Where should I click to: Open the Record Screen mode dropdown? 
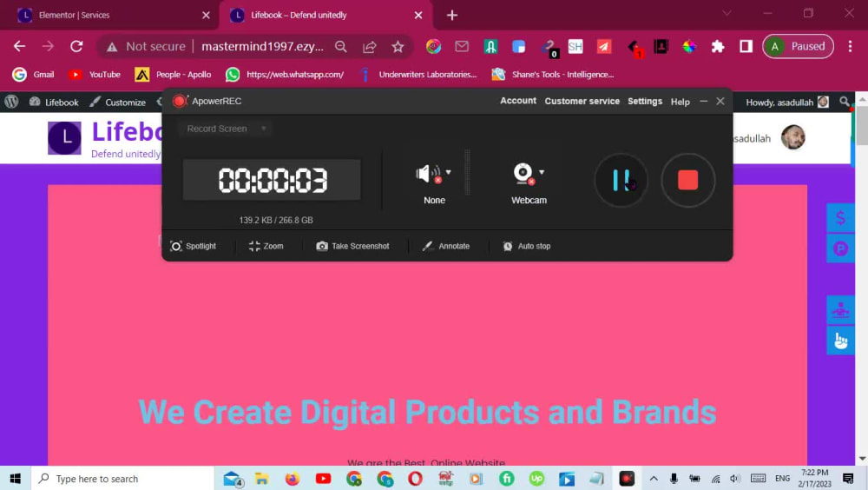226,129
